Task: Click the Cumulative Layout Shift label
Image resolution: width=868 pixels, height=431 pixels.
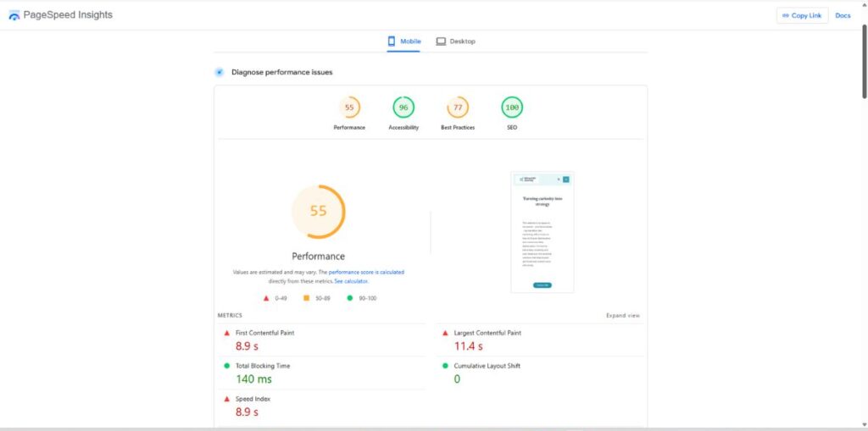Action: (x=487, y=366)
